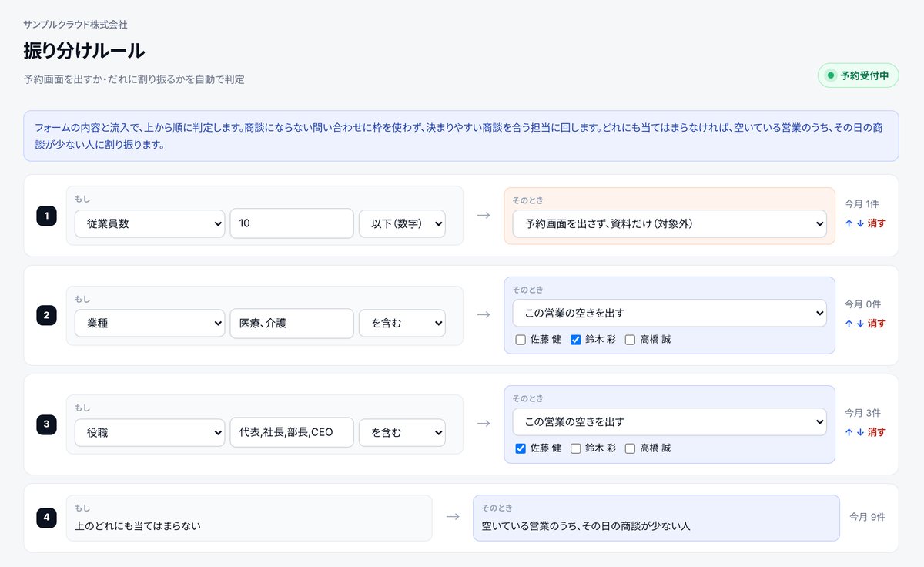Click the 予約受付中 status badge
The width and height of the screenshot is (924, 567).
coord(858,75)
